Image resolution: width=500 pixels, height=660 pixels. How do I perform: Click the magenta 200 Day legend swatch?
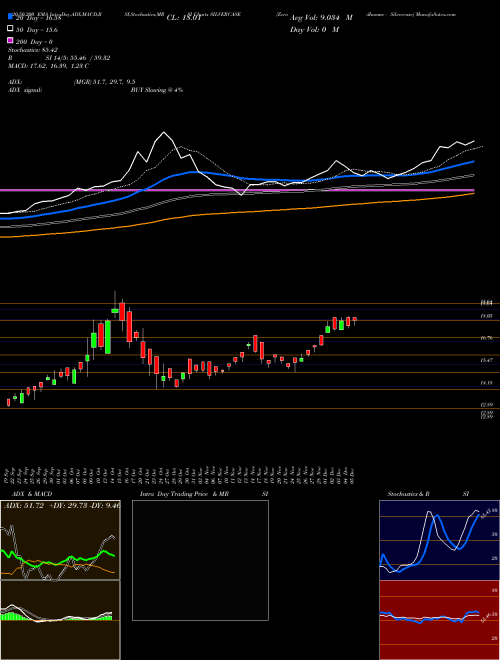click(10, 40)
